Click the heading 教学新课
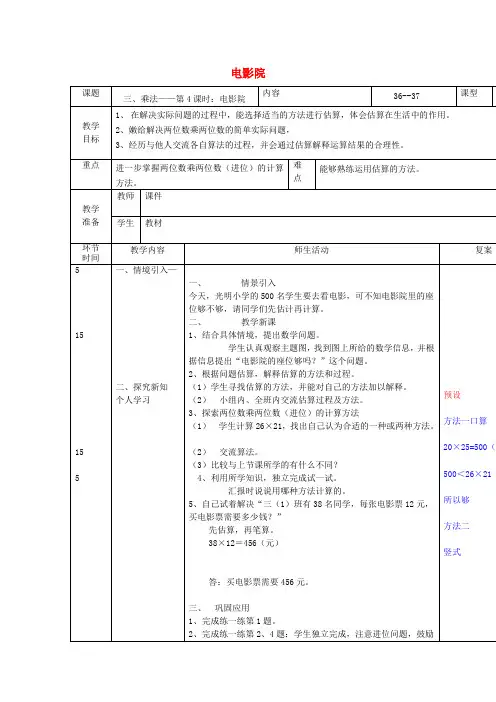 (x=258, y=322)
